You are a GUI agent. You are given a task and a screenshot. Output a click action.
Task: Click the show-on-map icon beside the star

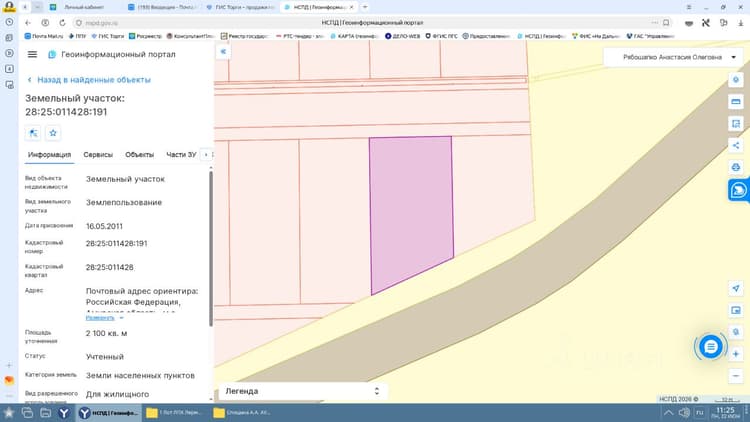point(33,133)
